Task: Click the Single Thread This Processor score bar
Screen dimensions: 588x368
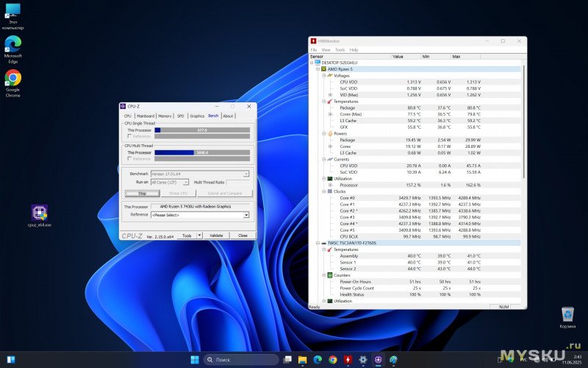Action: pos(202,130)
